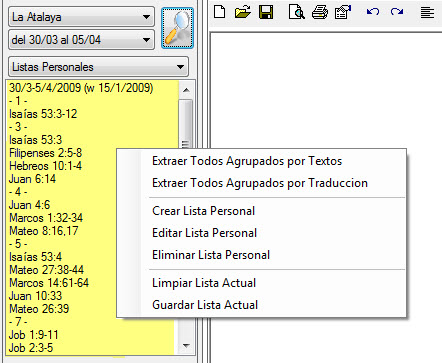Print the document with printer icon
This screenshot has width=442, height=363.
pos(320,12)
